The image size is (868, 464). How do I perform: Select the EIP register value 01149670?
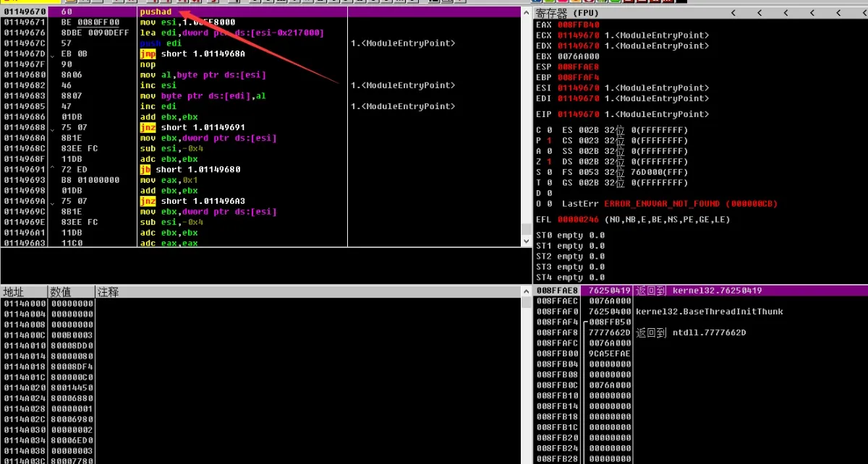tap(578, 114)
